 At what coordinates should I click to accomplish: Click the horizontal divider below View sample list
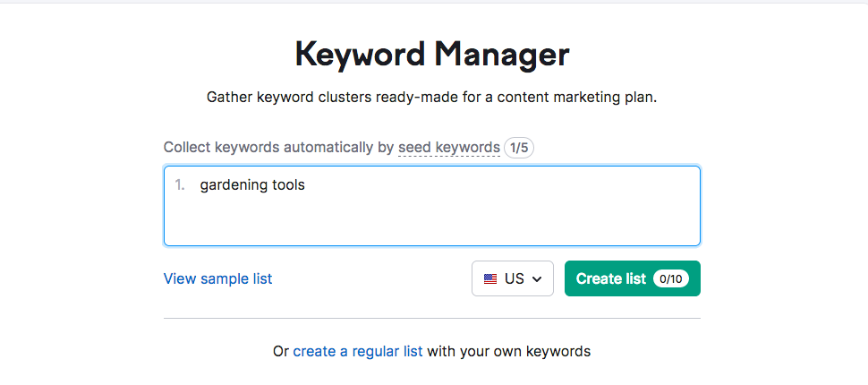click(x=432, y=319)
